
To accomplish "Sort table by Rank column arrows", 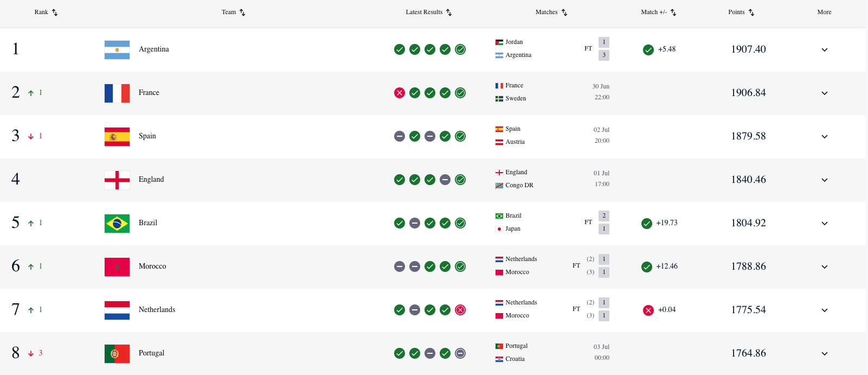I will coord(55,12).
